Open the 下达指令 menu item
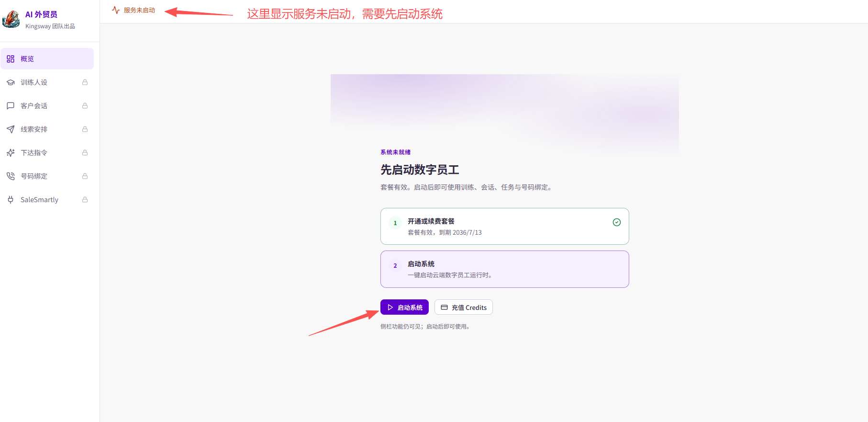 (x=47, y=153)
